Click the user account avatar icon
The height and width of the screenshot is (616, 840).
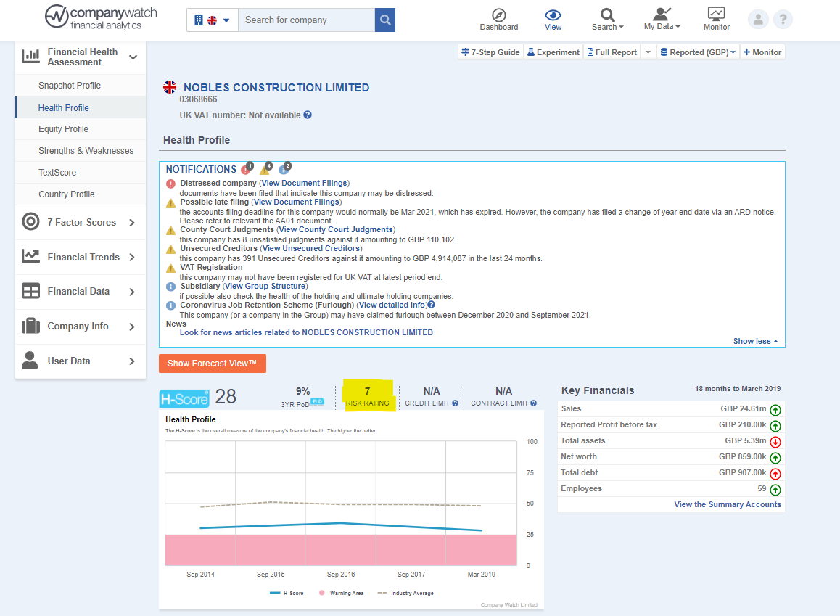(758, 20)
